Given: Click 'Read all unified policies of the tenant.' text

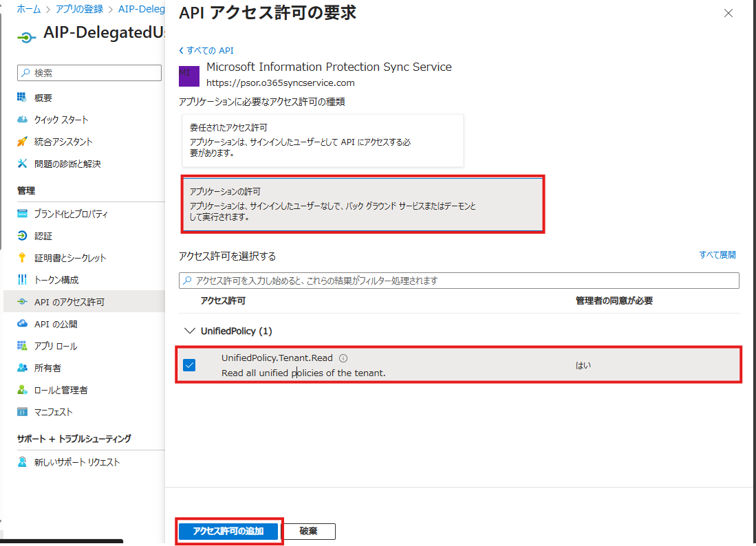Looking at the screenshot, I should [x=303, y=373].
